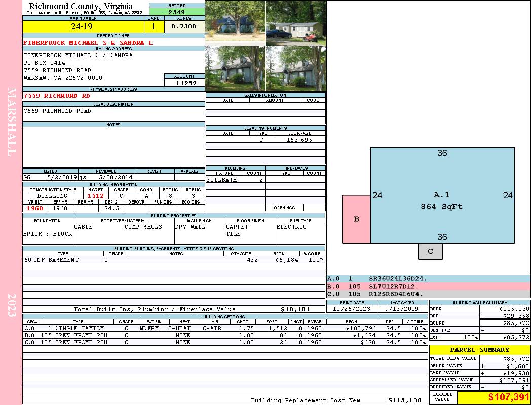Screen dimensions: 532x405
Task: Select the 50 UNF BASEMENT built-in row
Action: tap(173, 260)
